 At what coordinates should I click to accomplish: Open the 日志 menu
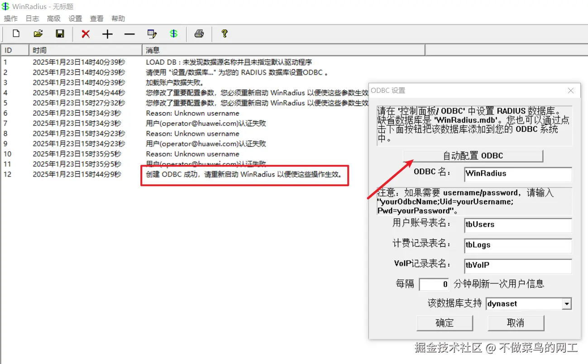[x=32, y=19]
